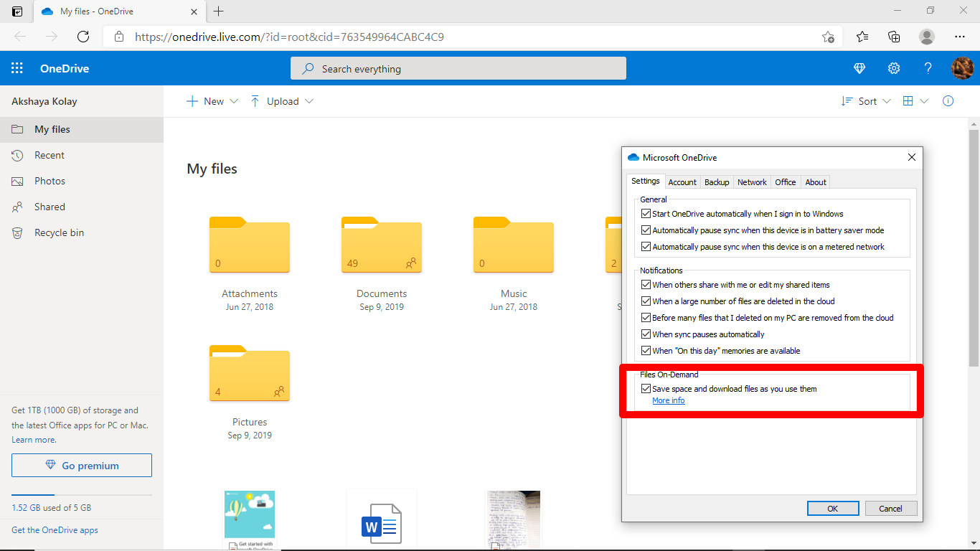Select My files in sidebar

(x=82, y=129)
